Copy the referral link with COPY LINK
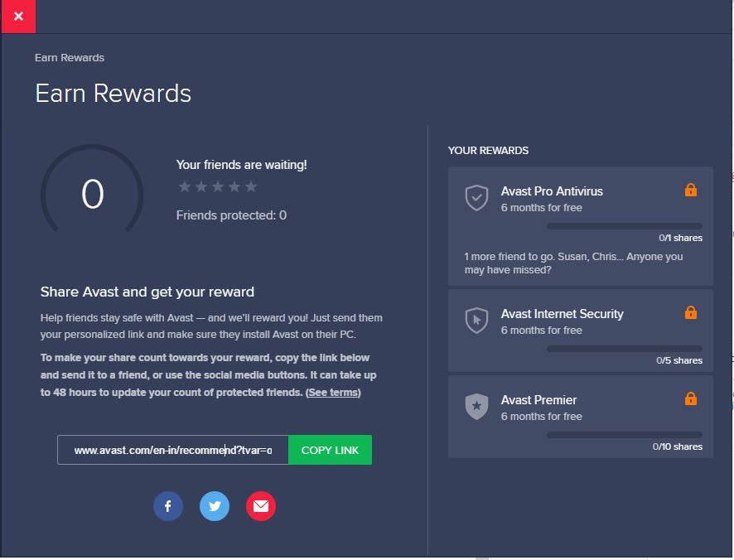Viewport: 734px width, 560px height. click(x=330, y=450)
